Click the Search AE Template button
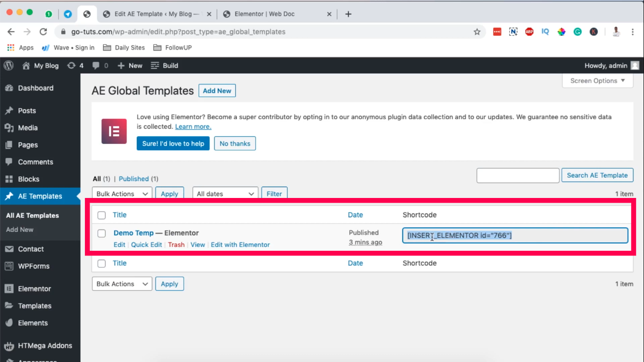Screen dimensions: 644x362 pyautogui.click(x=597, y=175)
